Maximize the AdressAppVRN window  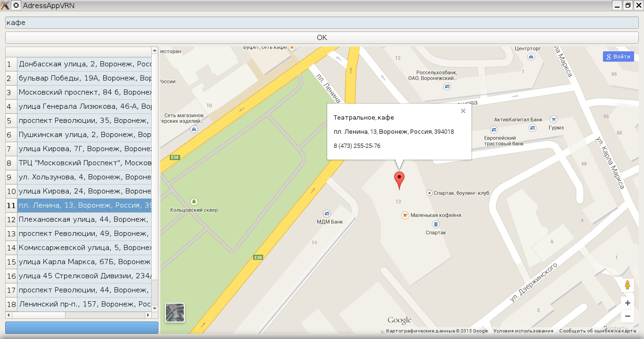pyautogui.click(x=627, y=6)
